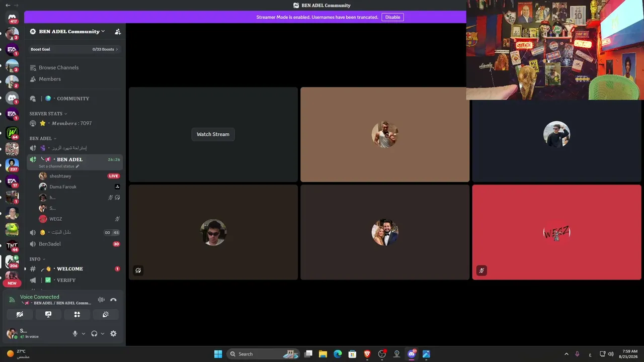Start an Activity

tap(77, 314)
